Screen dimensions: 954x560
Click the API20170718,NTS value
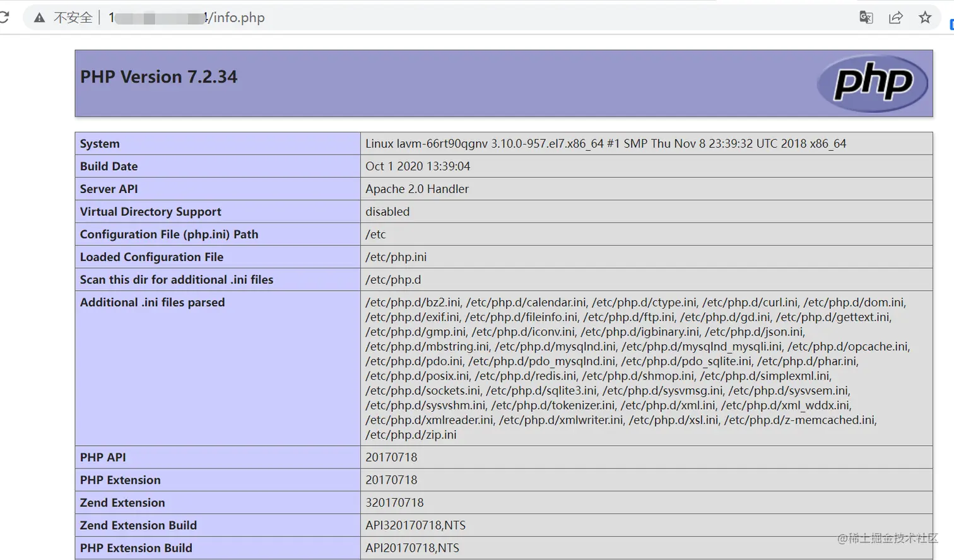[412, 549]
